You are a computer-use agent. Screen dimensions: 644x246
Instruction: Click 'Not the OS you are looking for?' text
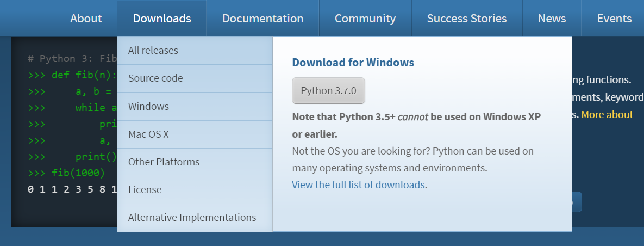361,151
